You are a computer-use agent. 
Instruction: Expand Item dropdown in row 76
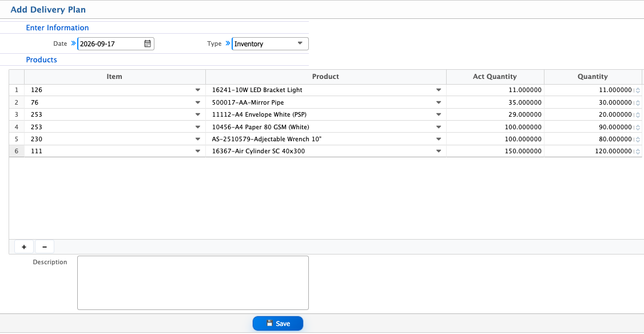pyautogui.click(x=197, y=102)
